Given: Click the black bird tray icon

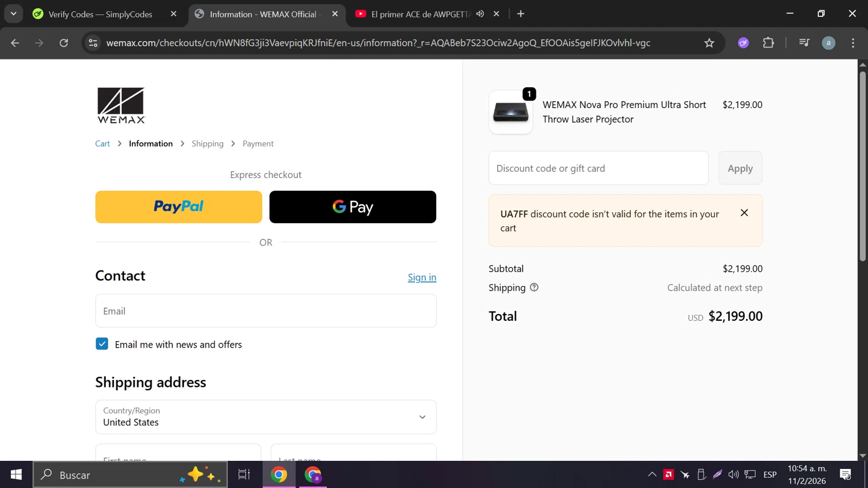Looking at the screenshot, I should tap(685, 475).
